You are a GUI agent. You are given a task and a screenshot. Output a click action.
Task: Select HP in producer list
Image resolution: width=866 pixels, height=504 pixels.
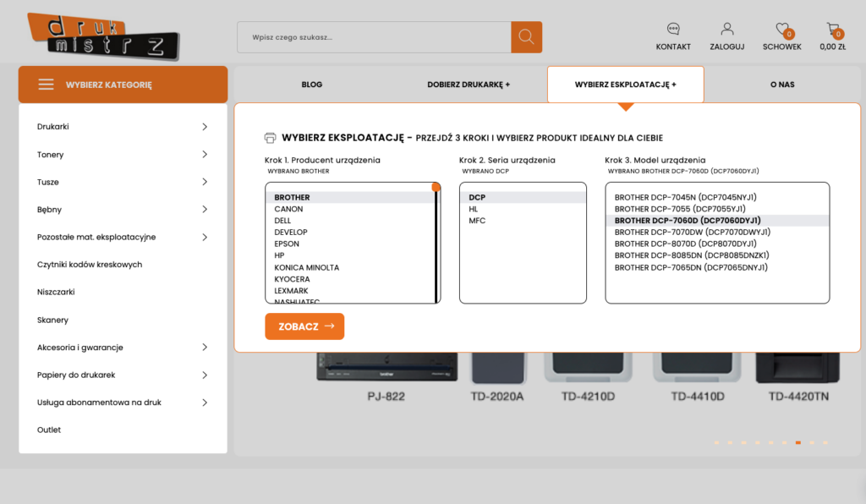pyautogui.click(x=279, y=255)
